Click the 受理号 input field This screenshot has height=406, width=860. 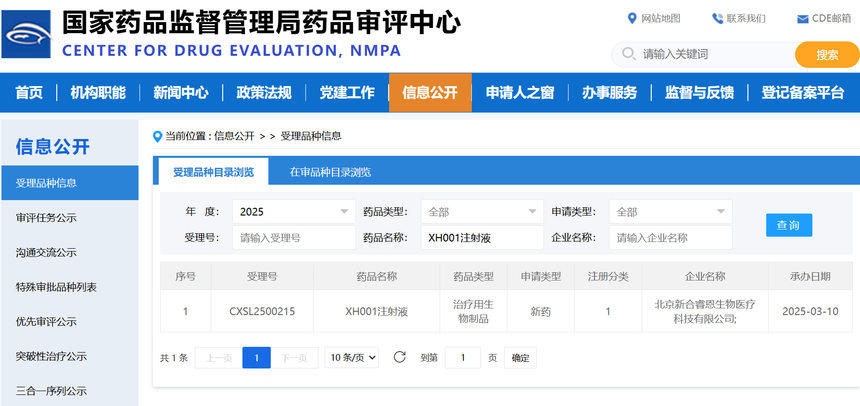(294, 238)
